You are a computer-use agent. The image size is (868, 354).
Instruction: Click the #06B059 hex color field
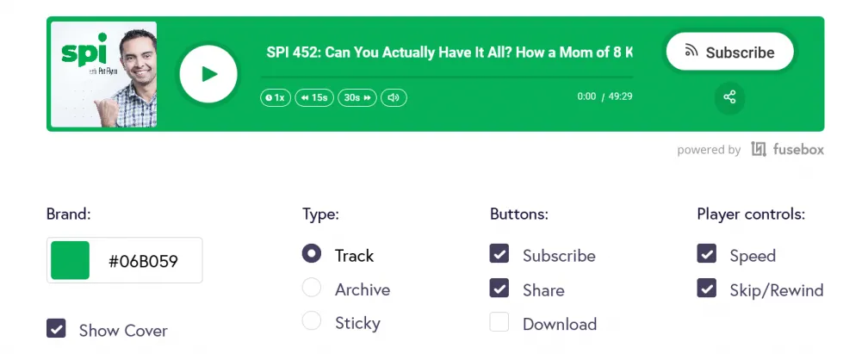coord(143,261)
